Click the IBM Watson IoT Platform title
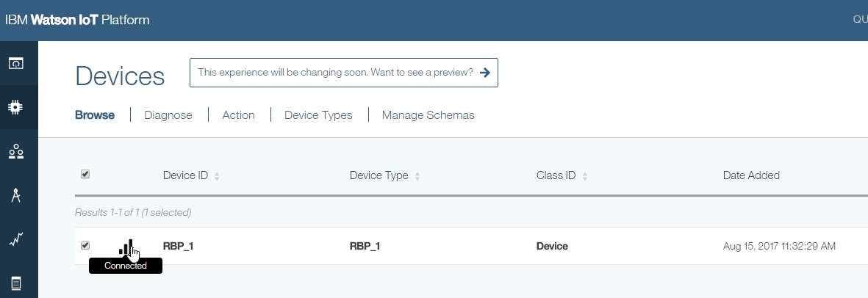The image size is (868, 298). 77,20
